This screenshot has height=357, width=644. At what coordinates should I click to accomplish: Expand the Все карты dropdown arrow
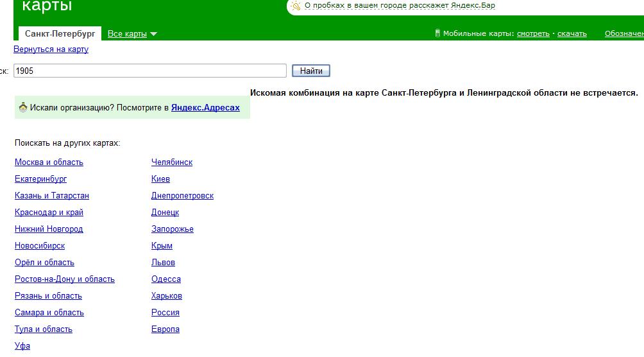tap(153, 34)
